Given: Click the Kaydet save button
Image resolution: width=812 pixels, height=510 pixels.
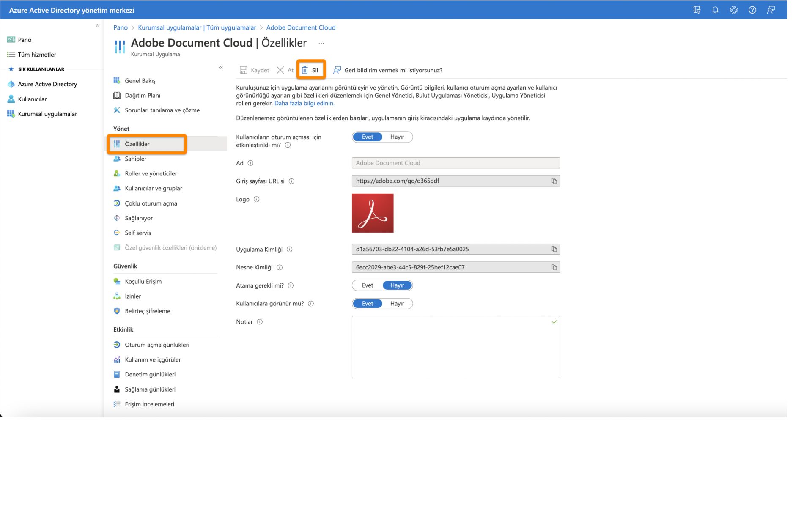Looking at the screenshot, I should pos(255,70).
